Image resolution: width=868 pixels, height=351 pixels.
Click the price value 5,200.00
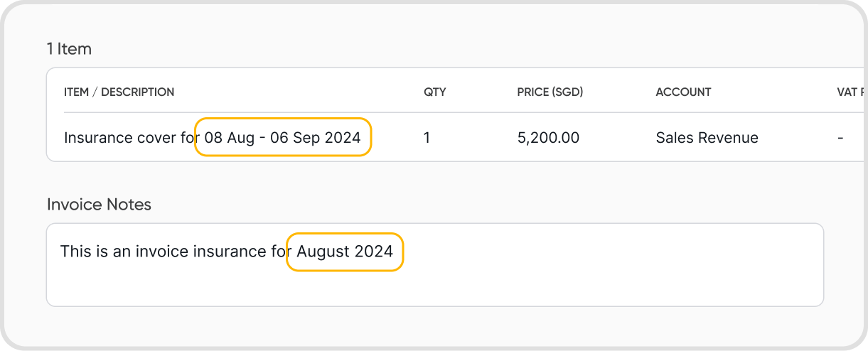(548, 138)
